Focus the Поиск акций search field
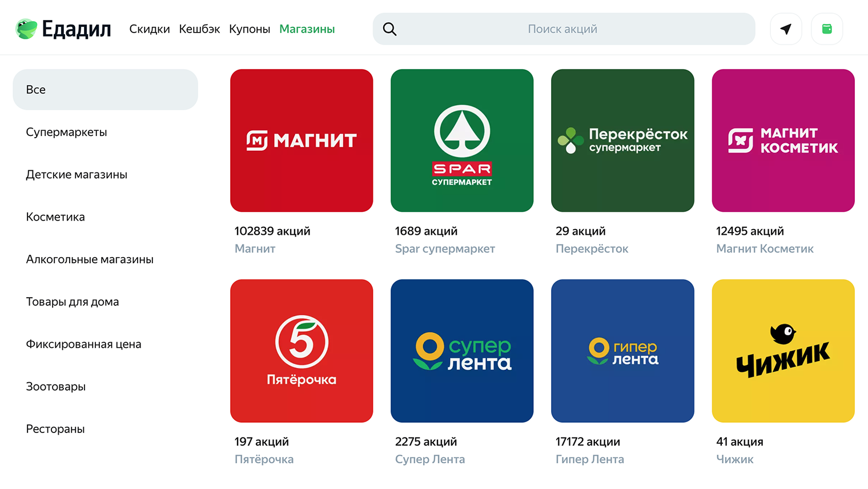868x489 pixels. click(564, 29)
